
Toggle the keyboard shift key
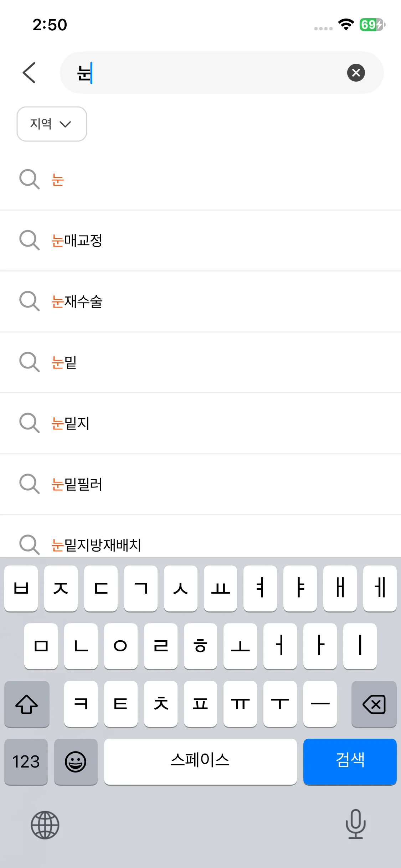tap(27, 704)
